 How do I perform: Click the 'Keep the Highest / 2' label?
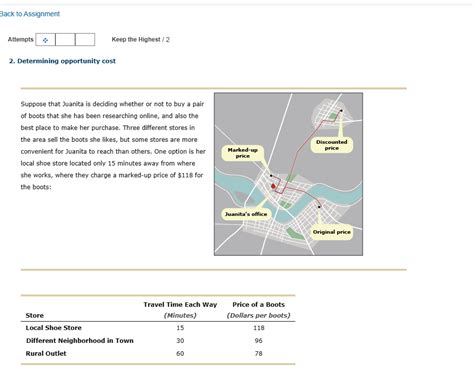coord(140,39)
